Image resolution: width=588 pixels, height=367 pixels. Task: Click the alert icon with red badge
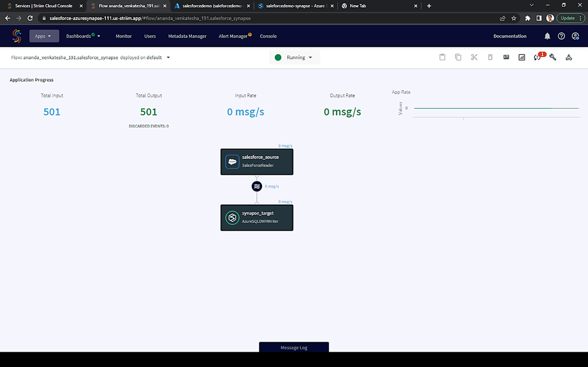click(x=538, y=56)
